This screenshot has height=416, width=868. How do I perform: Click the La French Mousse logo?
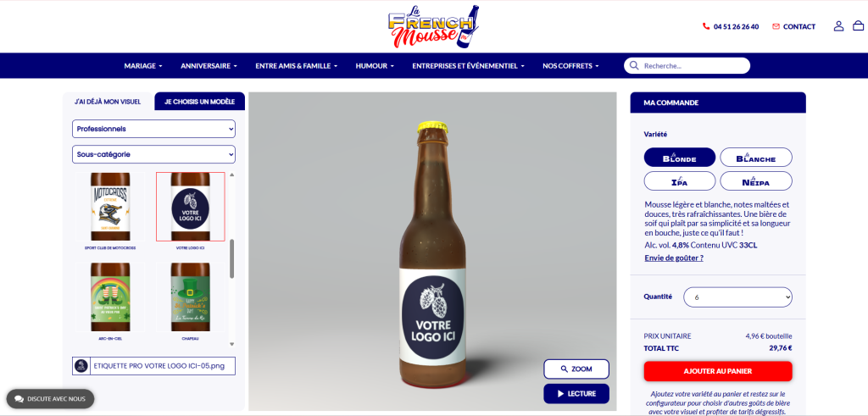[433, 26]
